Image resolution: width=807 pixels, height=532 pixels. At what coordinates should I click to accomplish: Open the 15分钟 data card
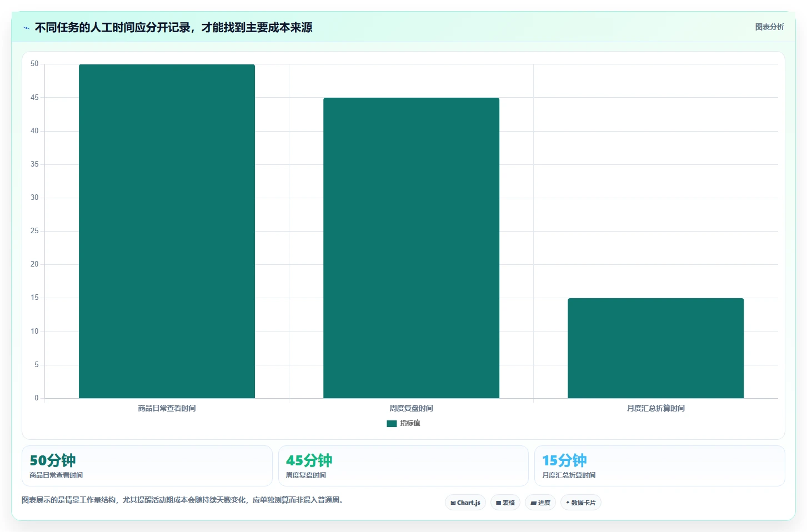[659, 466]
